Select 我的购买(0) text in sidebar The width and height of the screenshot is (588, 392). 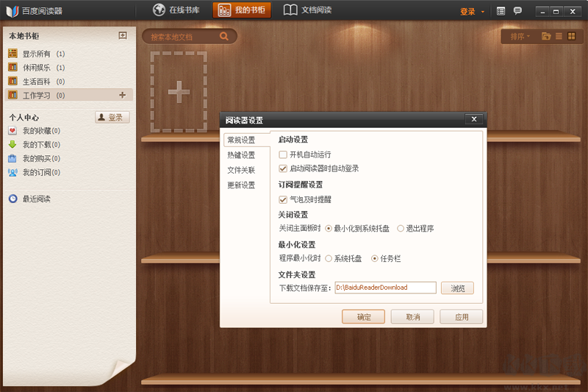tap(41, 158)
